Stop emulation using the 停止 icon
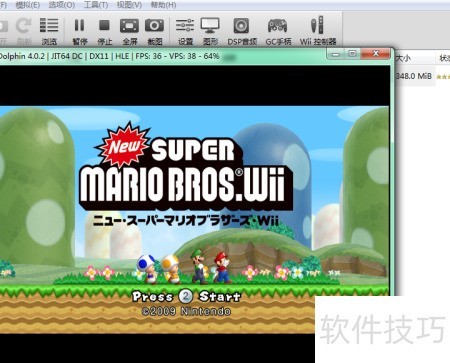Image resolution: width=450 pixels, height=363 pixels. (x=104, y=31)
